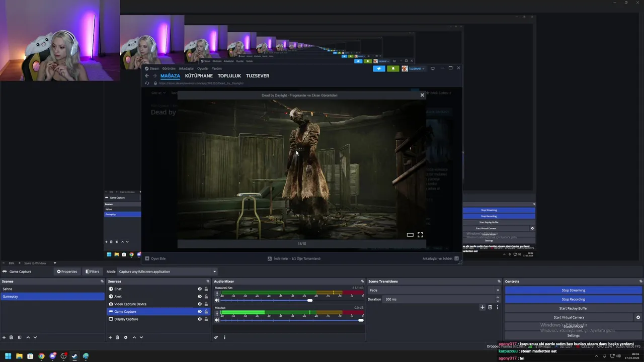Hide the Video Capture Device source
644x362 pixels.
(x=200, y=304)
